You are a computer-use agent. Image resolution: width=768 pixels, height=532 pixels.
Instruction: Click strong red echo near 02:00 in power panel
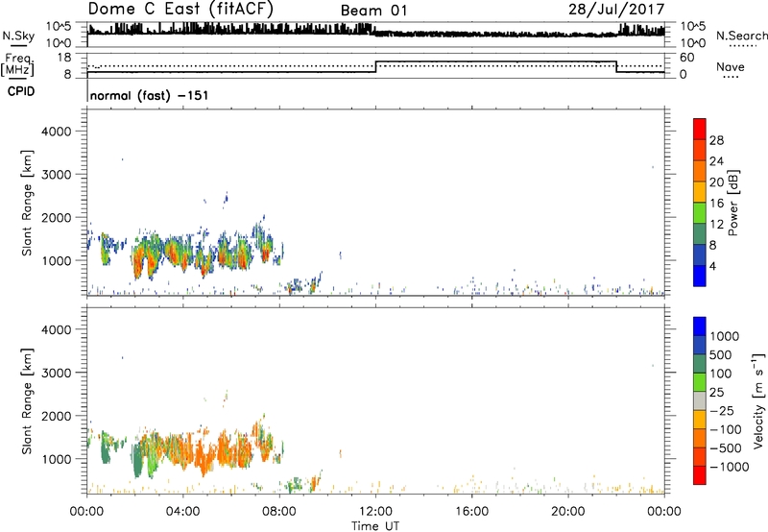click(x=138, y=264)
